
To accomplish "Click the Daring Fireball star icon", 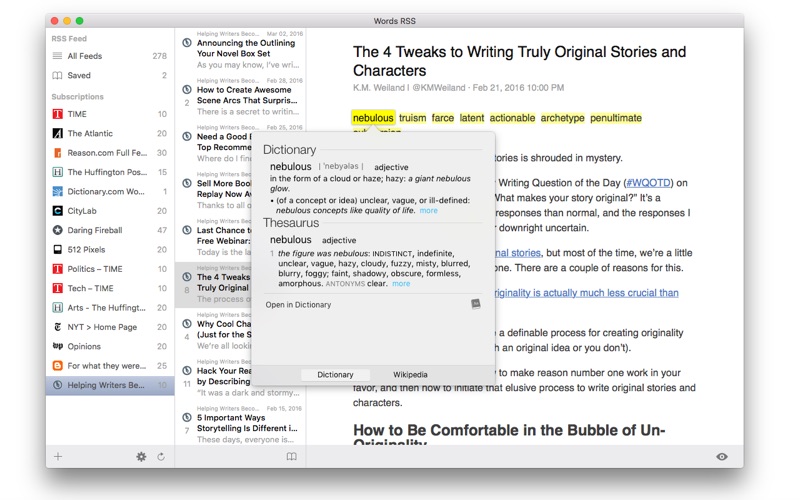I will coord(58,230).
